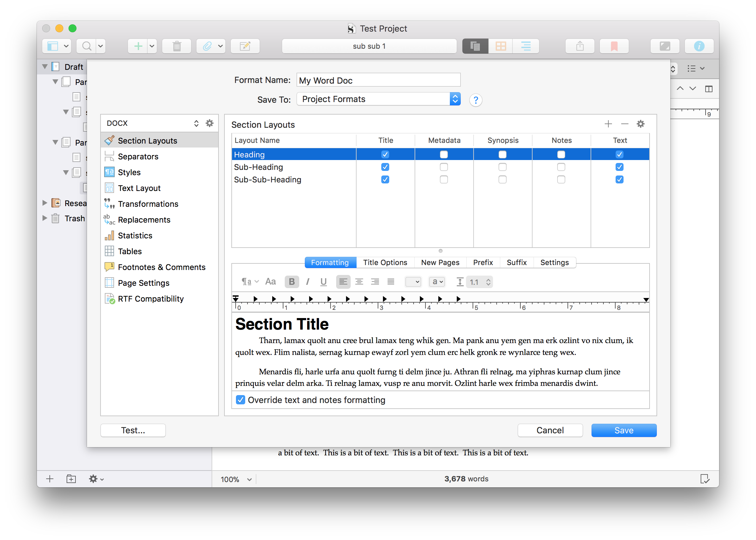Click the justify alignment icon
This screenshot has width=756, height=540.
pyautogui.click(x=391, y=282)
